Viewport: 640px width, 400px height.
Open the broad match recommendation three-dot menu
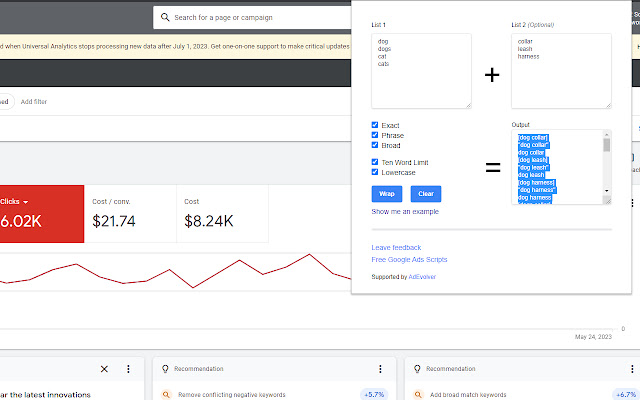632,369
